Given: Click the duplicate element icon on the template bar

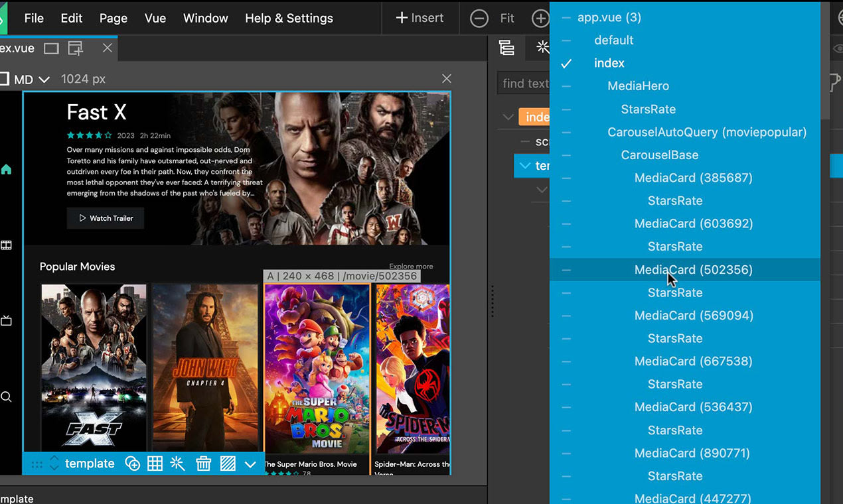Looking at the screenshot, I should click(x=133, y=464).
